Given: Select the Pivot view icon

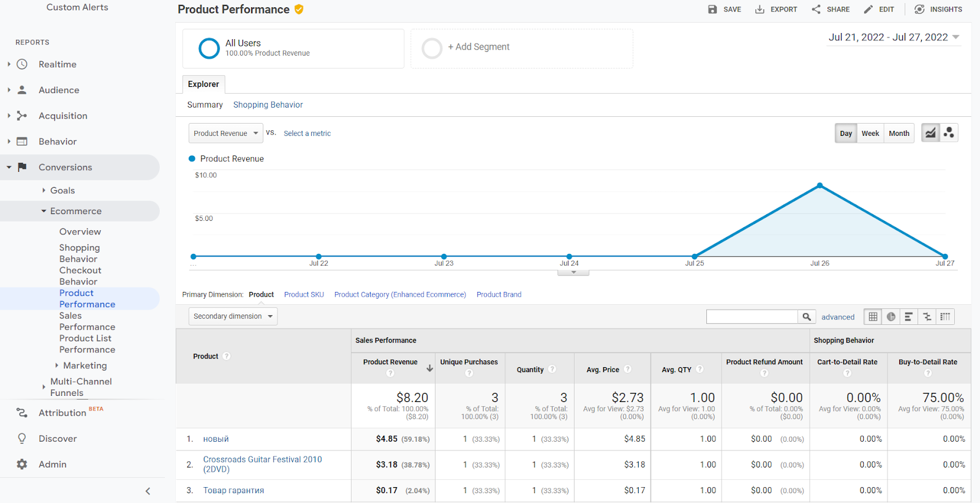Looking at the screenshot, I should click(x=945, y=317).
